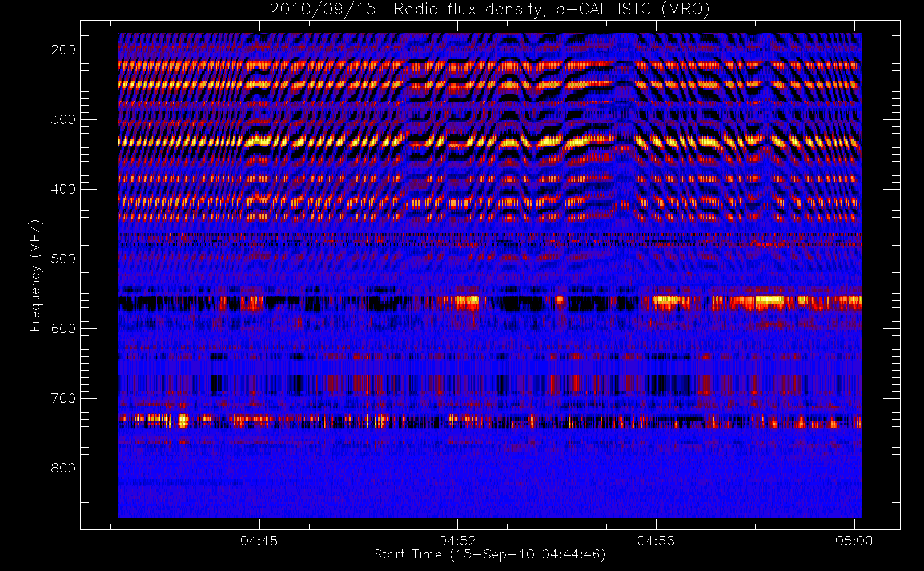This screenshot has width=924, height=571.
Task: Click the 05:00 time tick label
Action: (x=854, y=541)
